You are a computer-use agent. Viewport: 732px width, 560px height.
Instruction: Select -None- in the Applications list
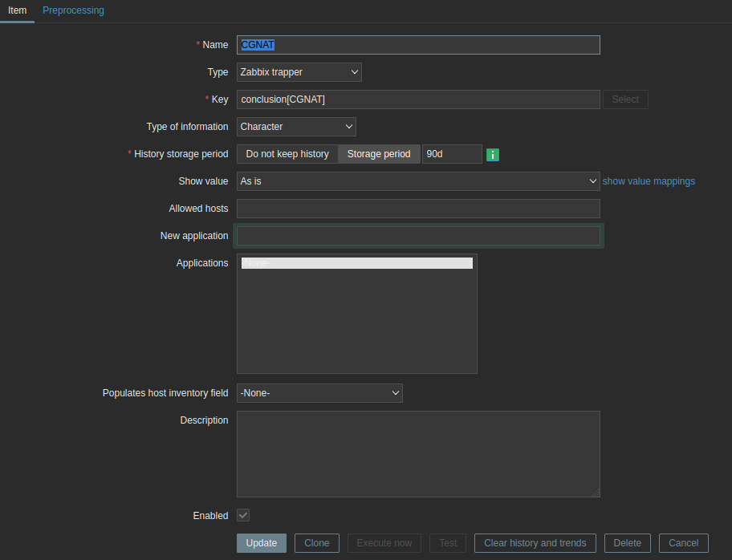(356, 263)
